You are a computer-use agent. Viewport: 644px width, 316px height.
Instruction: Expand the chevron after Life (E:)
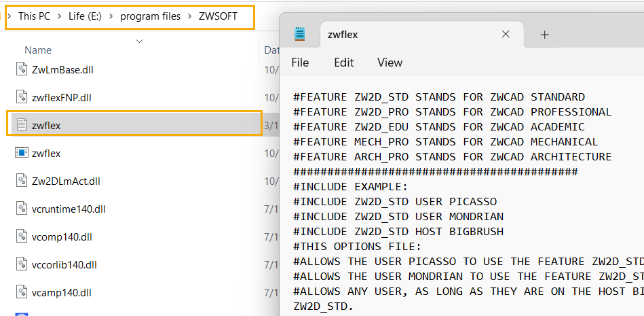coord(111,16)
